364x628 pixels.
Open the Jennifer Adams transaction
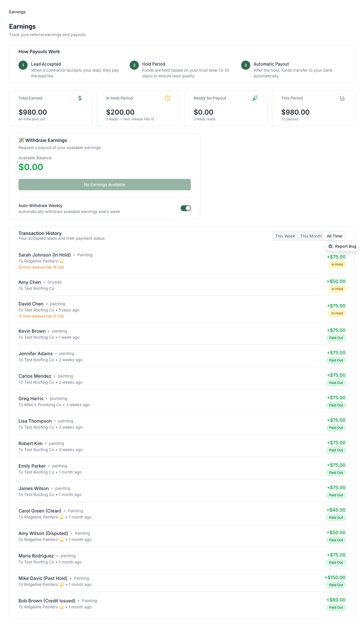tap(182, 356)
